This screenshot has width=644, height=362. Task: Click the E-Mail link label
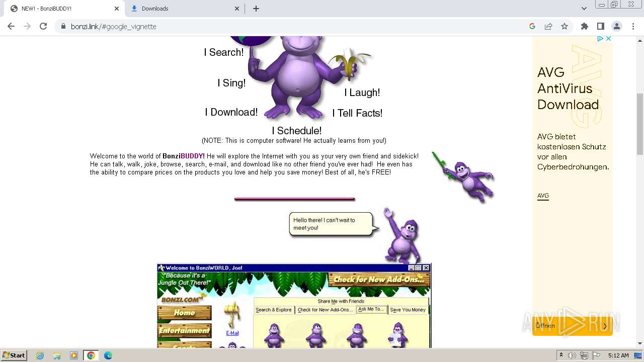click(232, 333)
